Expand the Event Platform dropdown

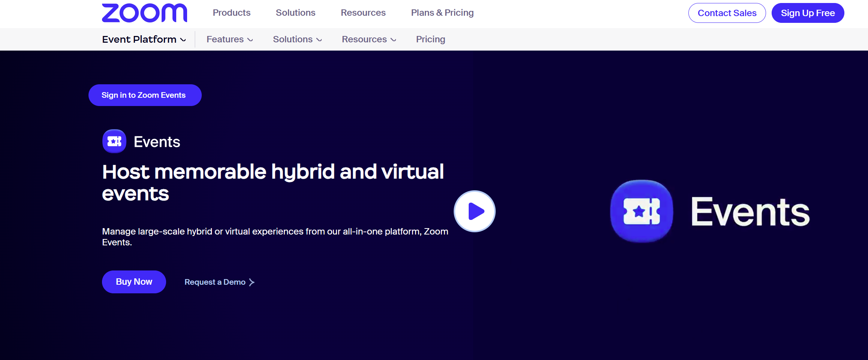coord(144,39)
